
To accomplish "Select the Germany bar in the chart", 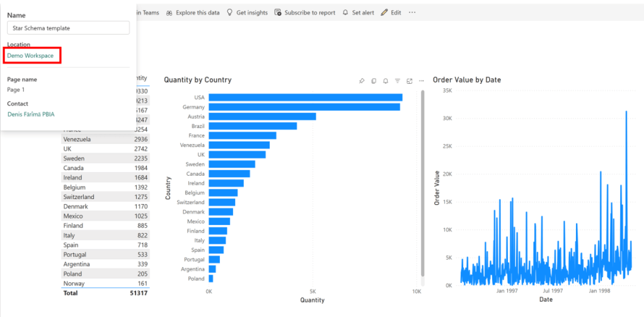I will [x=304, y=107].
